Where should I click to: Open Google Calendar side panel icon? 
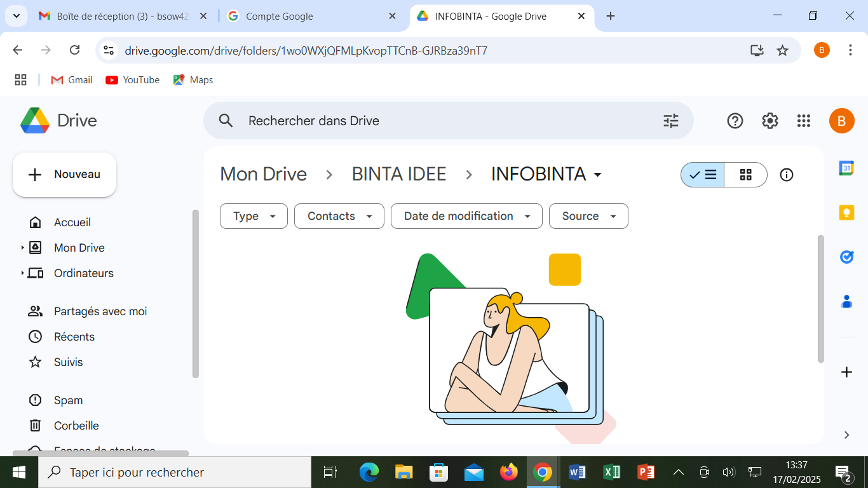tap(846, 168)
